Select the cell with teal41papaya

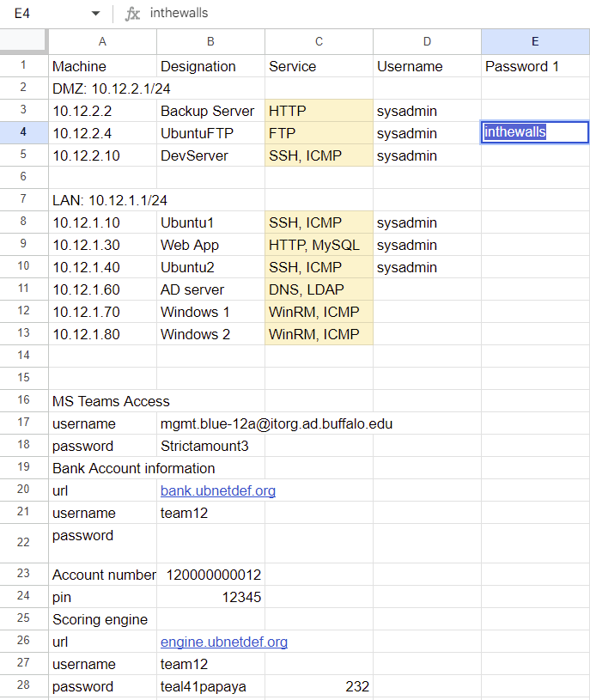coord(210,687)
